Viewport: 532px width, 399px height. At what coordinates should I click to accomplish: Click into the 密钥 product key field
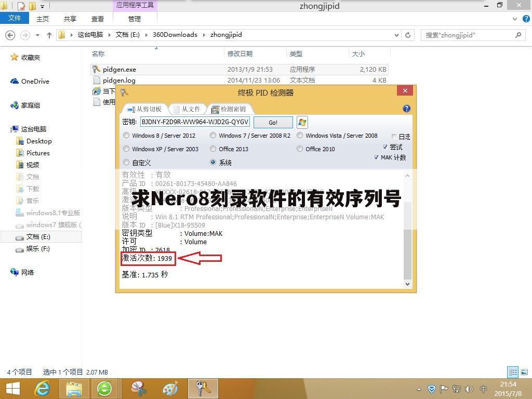(x=195, y=122)
